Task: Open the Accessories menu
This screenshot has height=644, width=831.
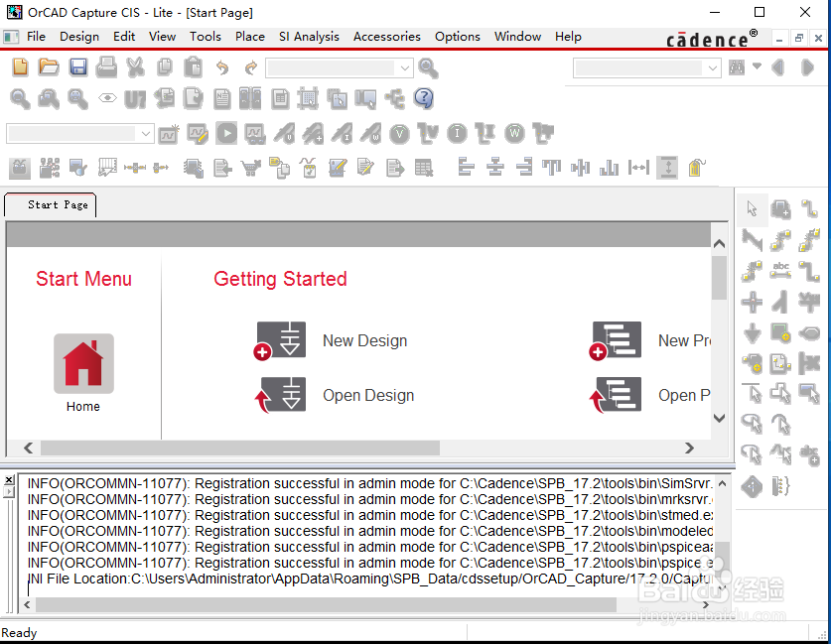Action: (387, 37)
